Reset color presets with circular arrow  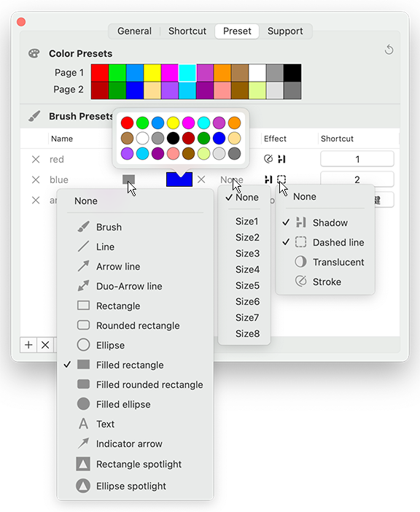pos(389,50)
